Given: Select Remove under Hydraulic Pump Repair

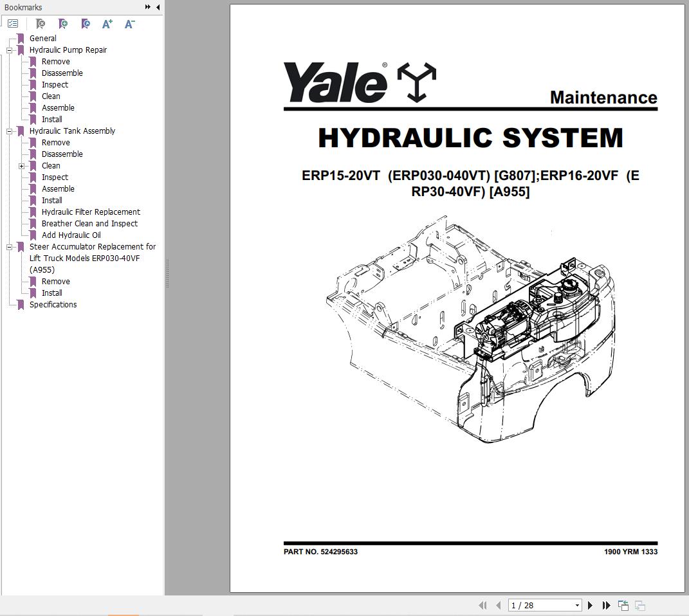Looking at the screenshot, I should 56,62.
